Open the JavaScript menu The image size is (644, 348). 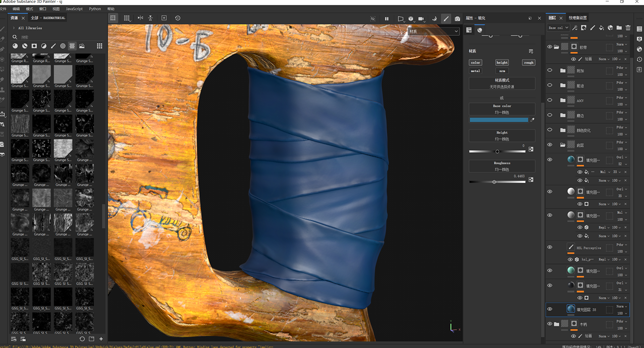[74, 8]
